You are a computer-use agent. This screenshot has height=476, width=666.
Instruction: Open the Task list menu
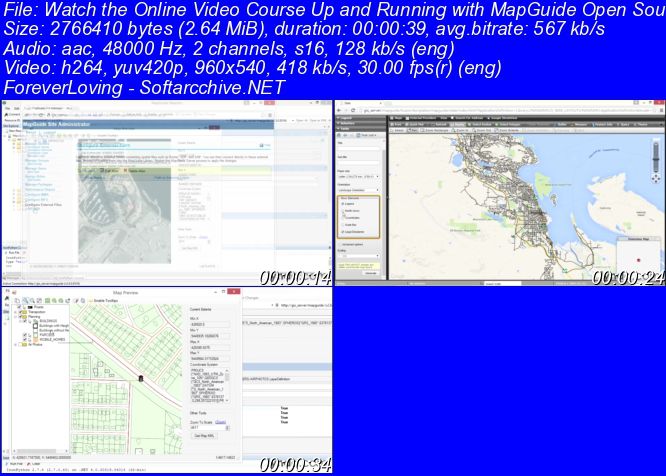click(x=367, y=135)
